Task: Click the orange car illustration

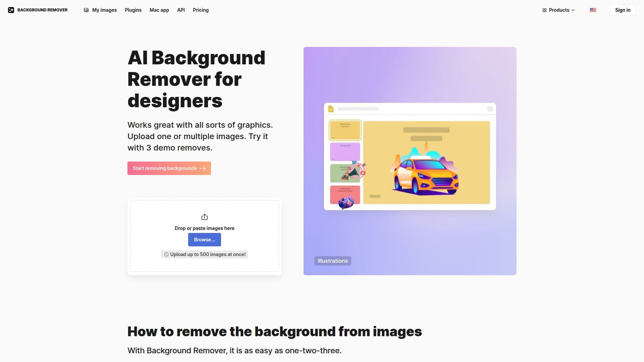Action: click(425, 175)
